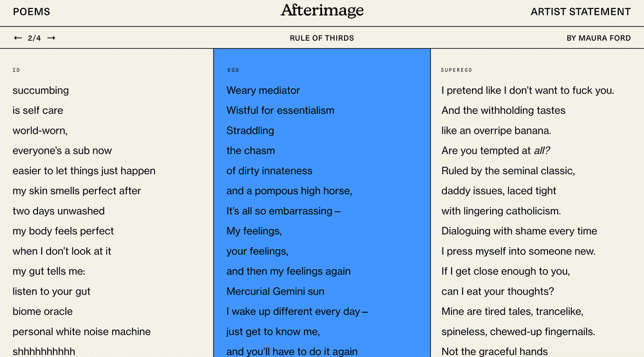Screen dimensions: 644x357
Task: Click the line "Wistful for essentialism"
Action: coord(280,111)
